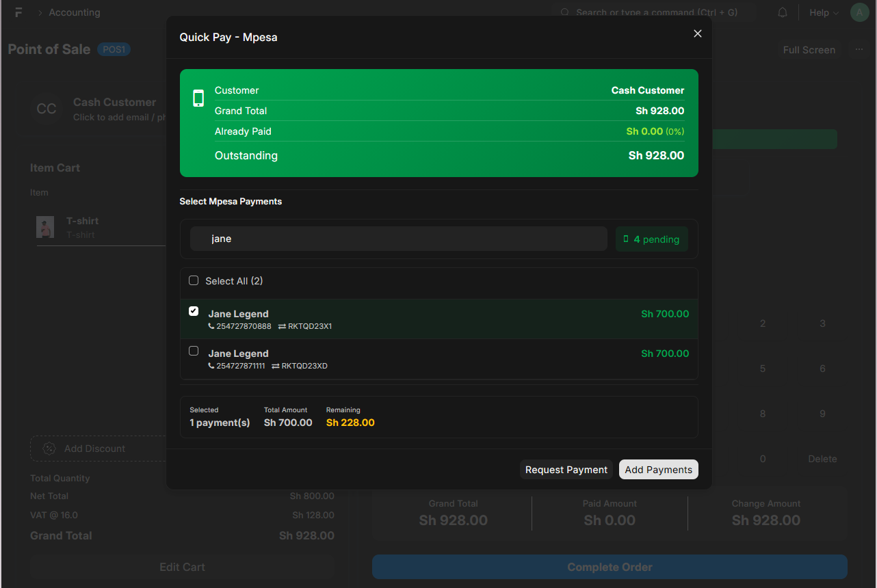Click the Request Payment button
The height and width of the screenshot is (588, 877).
[x=566, y=470]
